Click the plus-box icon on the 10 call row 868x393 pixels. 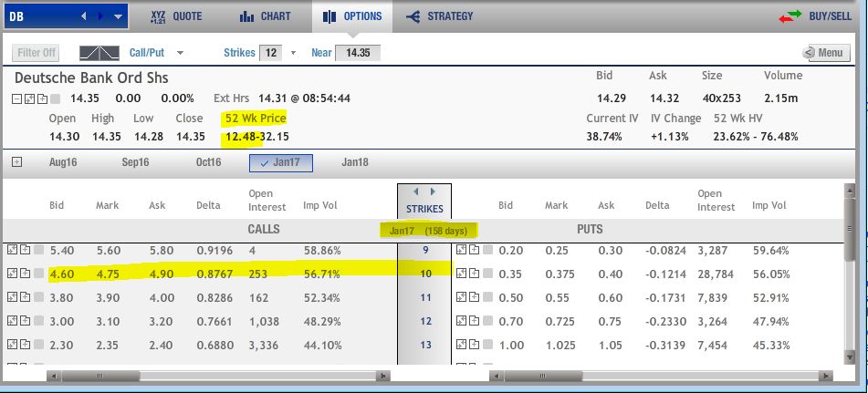26,274
